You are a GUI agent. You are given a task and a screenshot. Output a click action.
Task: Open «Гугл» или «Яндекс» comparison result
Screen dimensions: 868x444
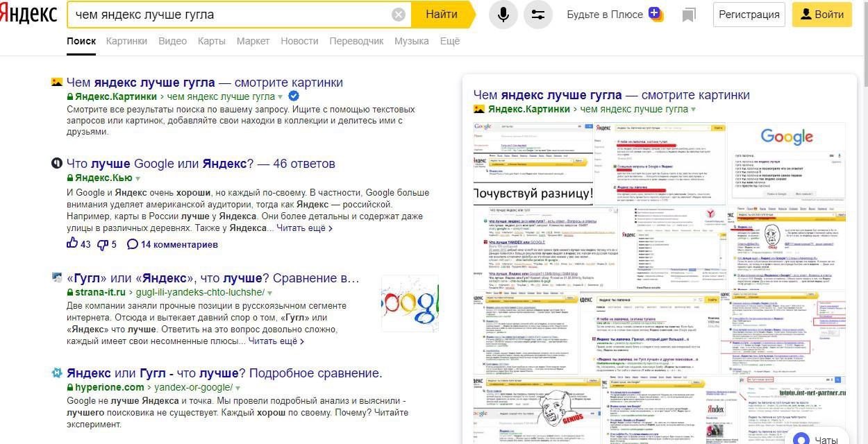212,278
